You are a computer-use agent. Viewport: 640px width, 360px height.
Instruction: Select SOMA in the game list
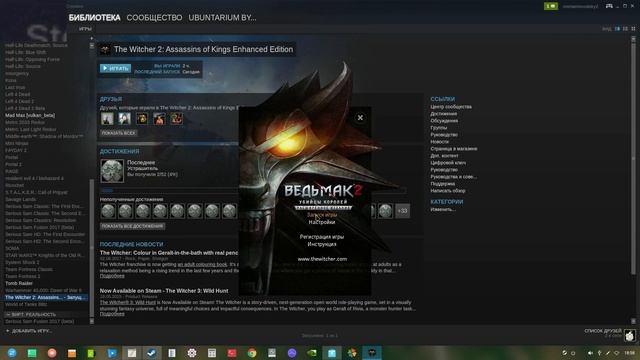pyautogui.click(x=12, y=248)
